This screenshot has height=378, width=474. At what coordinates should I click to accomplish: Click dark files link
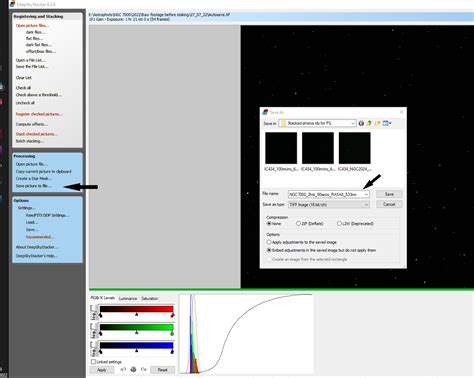(35, 32)
